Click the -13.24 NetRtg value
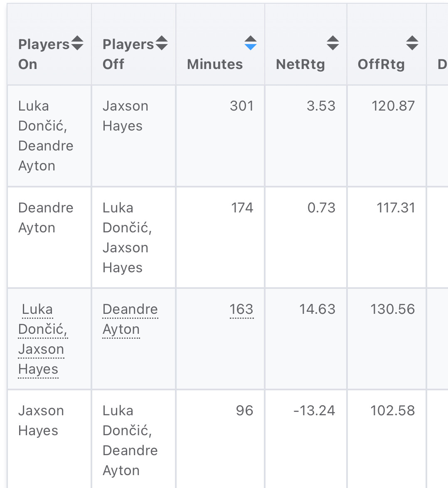 (x=314, y=411)
